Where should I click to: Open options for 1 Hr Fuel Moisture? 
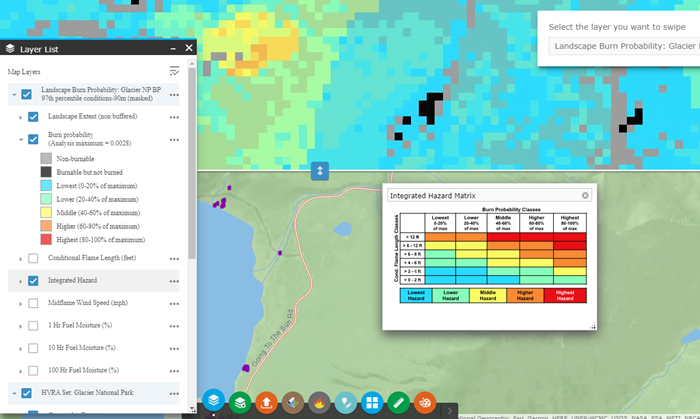tap(174, 326)
